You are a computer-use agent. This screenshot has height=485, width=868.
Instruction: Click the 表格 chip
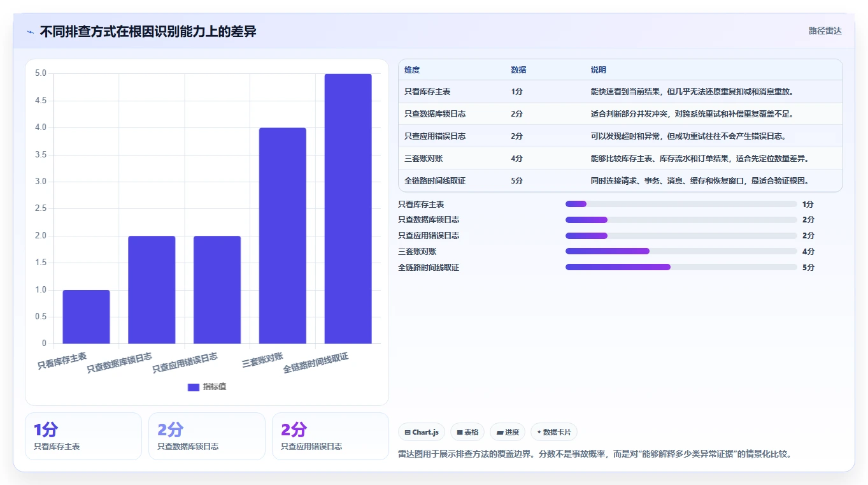(x=467, y=432)
